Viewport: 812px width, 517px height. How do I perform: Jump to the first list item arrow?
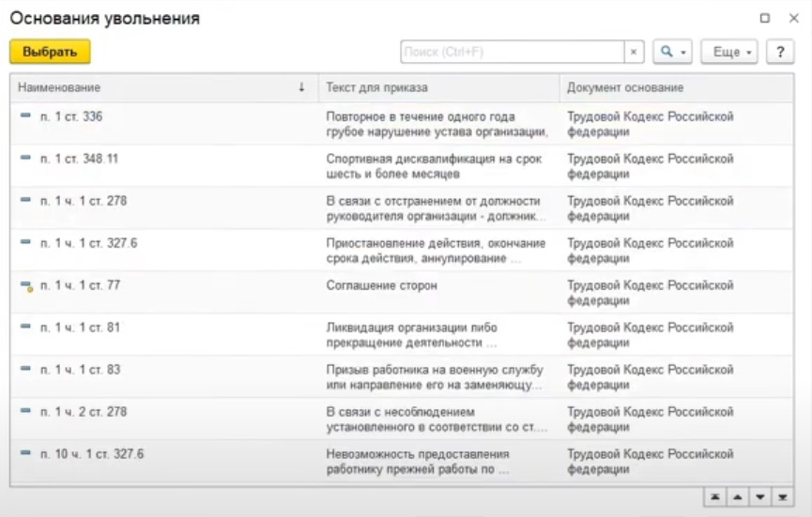(x=716, y=497)
